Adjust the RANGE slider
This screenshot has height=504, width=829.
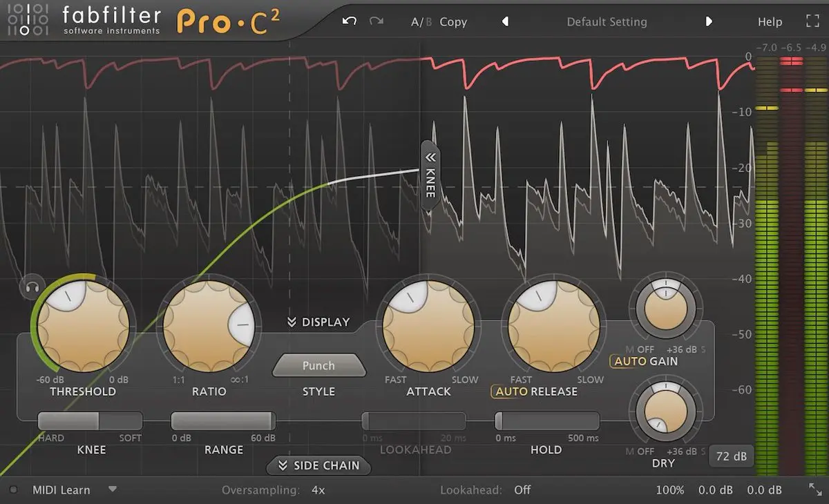coord(223,421)
